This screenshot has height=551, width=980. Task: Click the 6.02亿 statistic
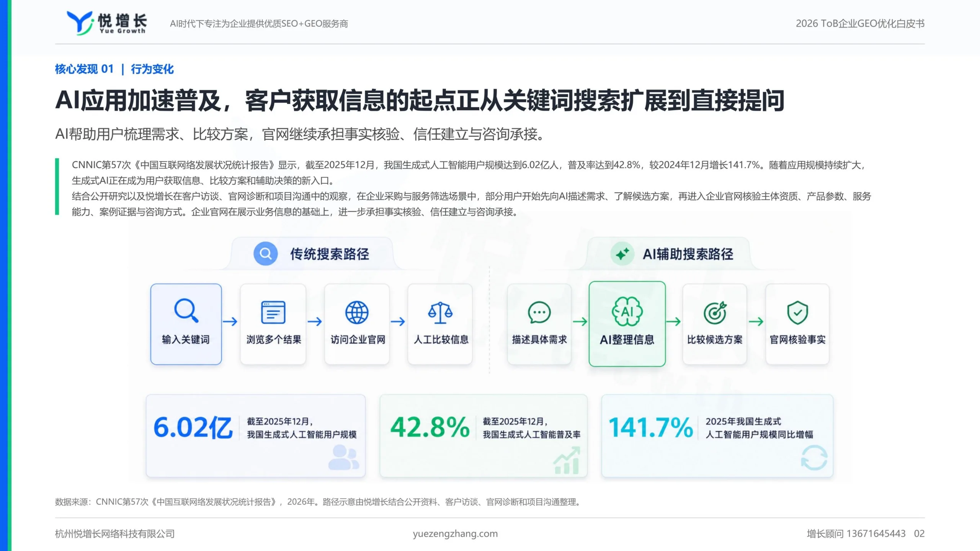point(193,427)
